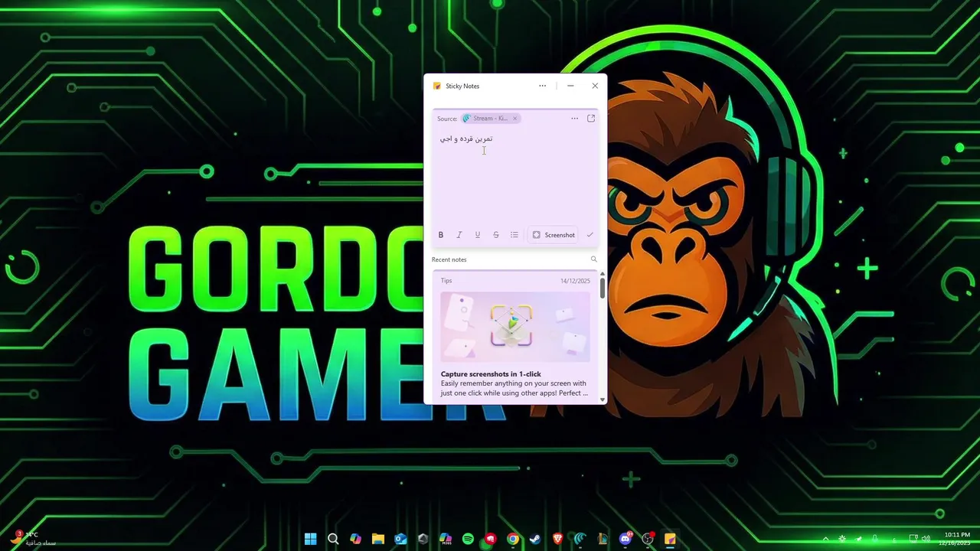This screenshot has height=551, width=980.
Task: Open League of Legends from taskbar
Action: tap(603, 539)
